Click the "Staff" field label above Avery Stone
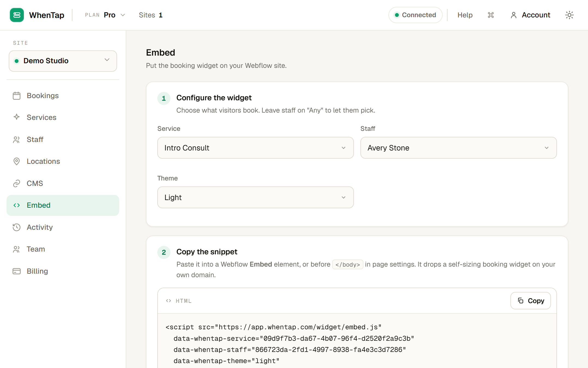Viewport: 588px width, 368px height. click(x=368, y=129)
